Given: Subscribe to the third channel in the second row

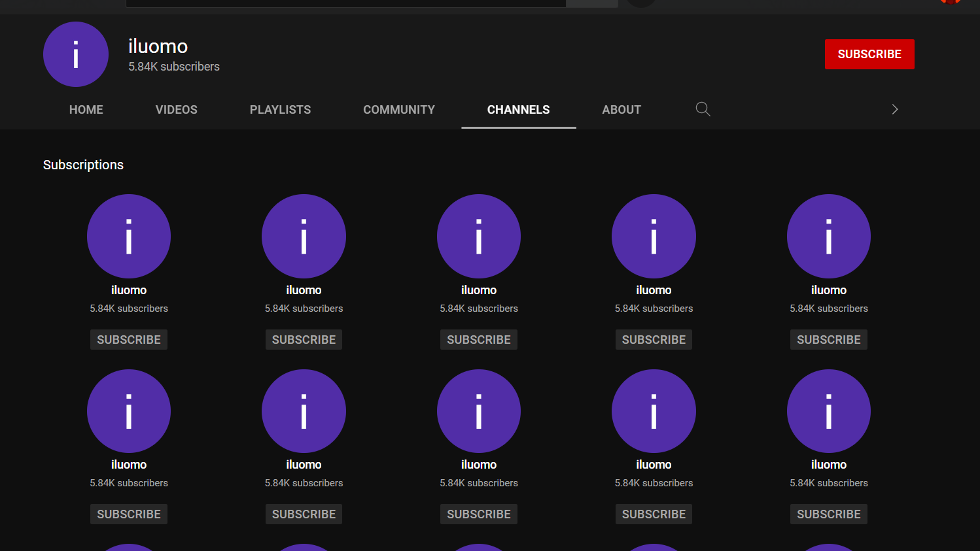Looking at the screenshot, I should click(x=479, y=514).
